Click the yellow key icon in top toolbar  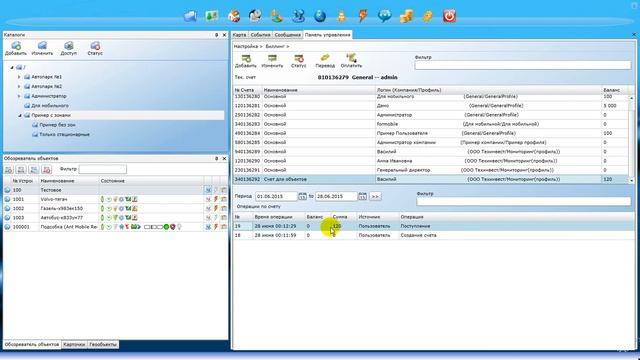(427, 16)
